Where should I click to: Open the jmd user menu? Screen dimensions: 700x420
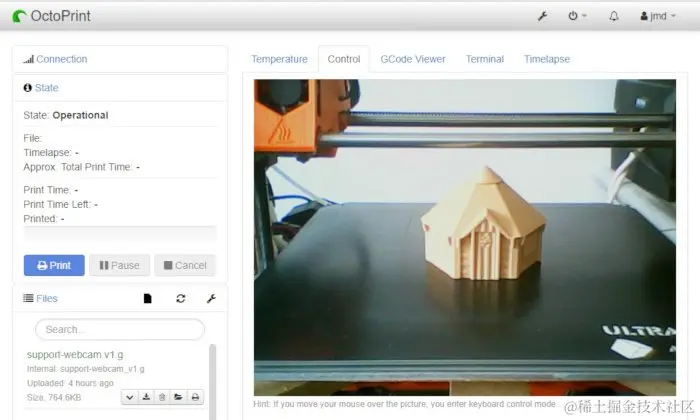[x=658, y=16]
